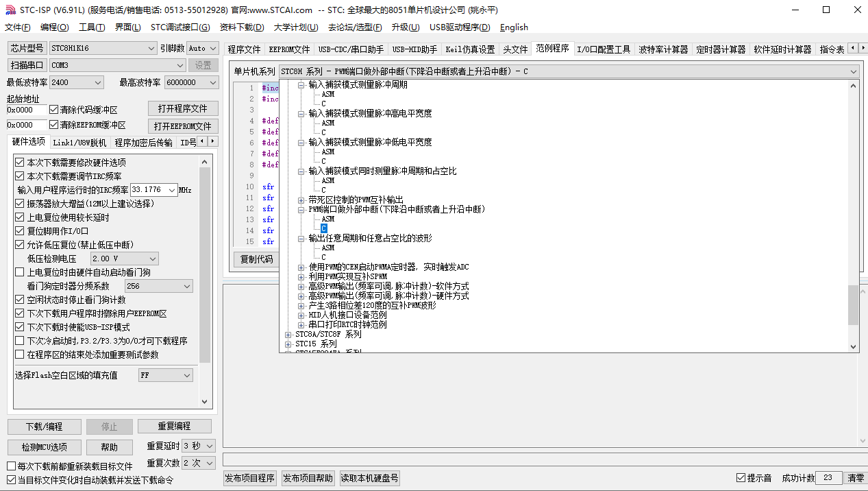This screenshot has height=491, width=868.
Task: Open the 看门狗定时器分频系数 256 dropdown
Action: pyautogui.click(x=158, y=286)
